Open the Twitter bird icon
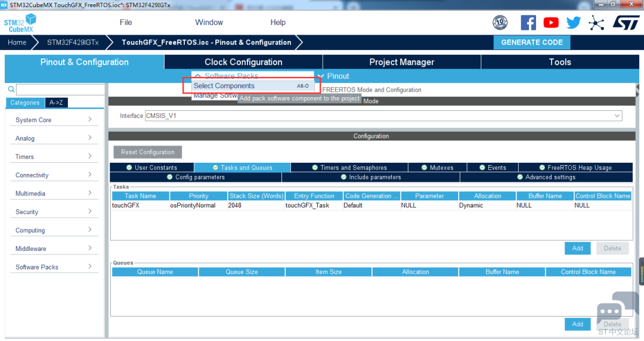This screenshot has width=644, height=341. [x=573, y=23]
